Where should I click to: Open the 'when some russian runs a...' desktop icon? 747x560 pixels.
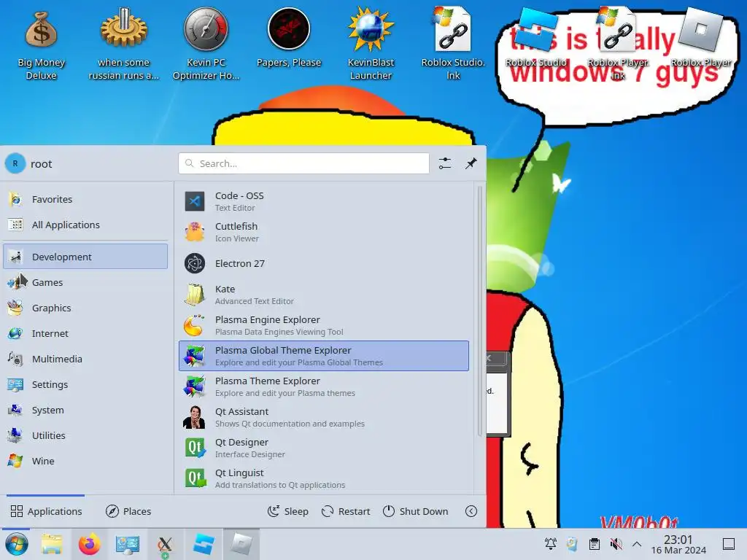[123, 44]
